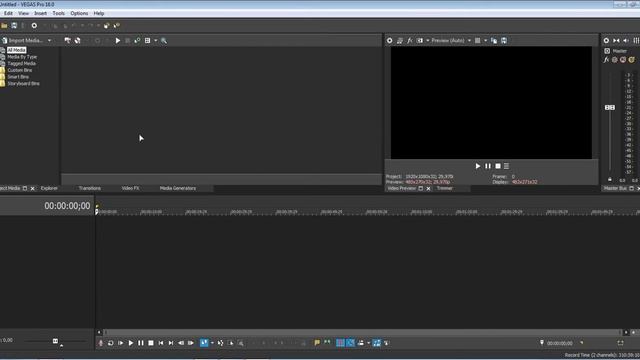Play the timeline from transport bar

pyautogui.click(x=131, y=343)
